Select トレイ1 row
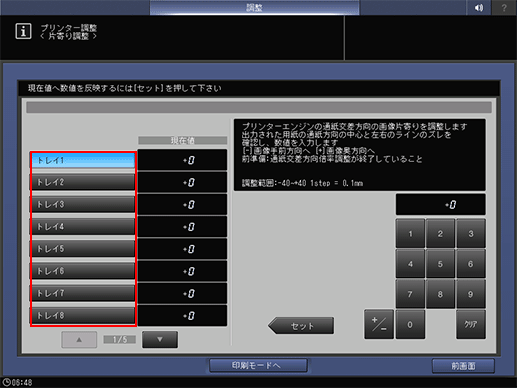Screen dimensions: 517x388 (83, 160)
